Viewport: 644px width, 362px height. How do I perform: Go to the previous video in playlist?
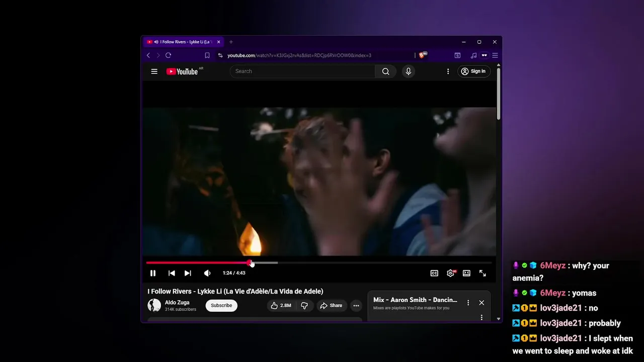tap(172, 273)
